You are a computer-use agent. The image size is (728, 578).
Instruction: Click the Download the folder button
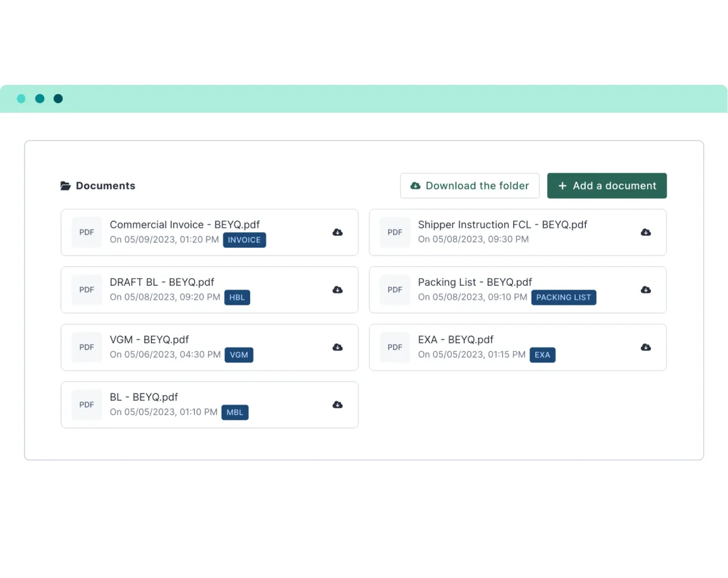pos(470,186)
